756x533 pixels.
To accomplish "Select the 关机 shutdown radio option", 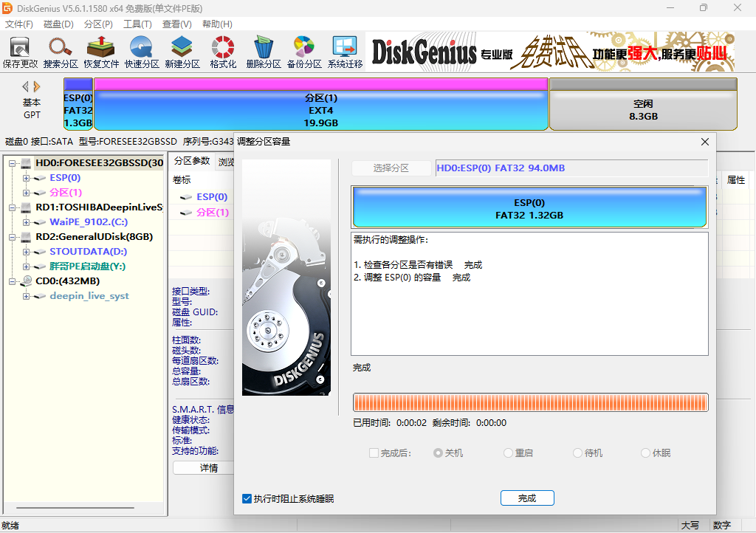I will pos(438,453).
